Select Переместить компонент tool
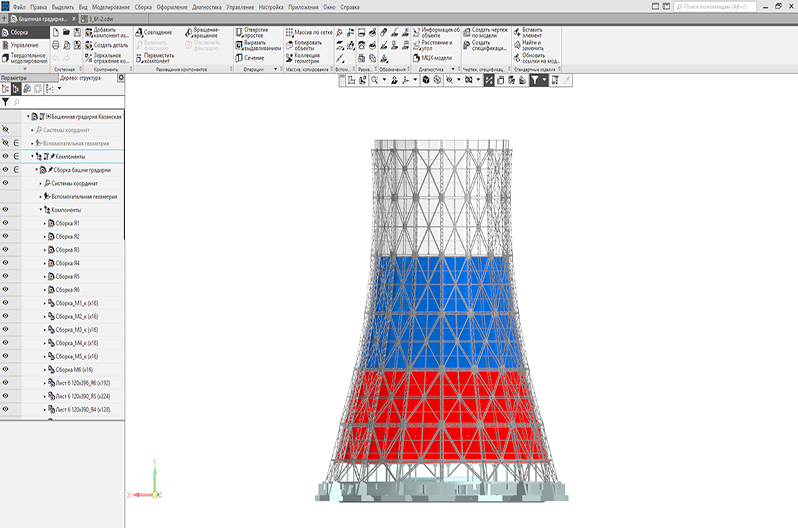The width and height of the screenshot is (798, 528). tap(158, 58)
